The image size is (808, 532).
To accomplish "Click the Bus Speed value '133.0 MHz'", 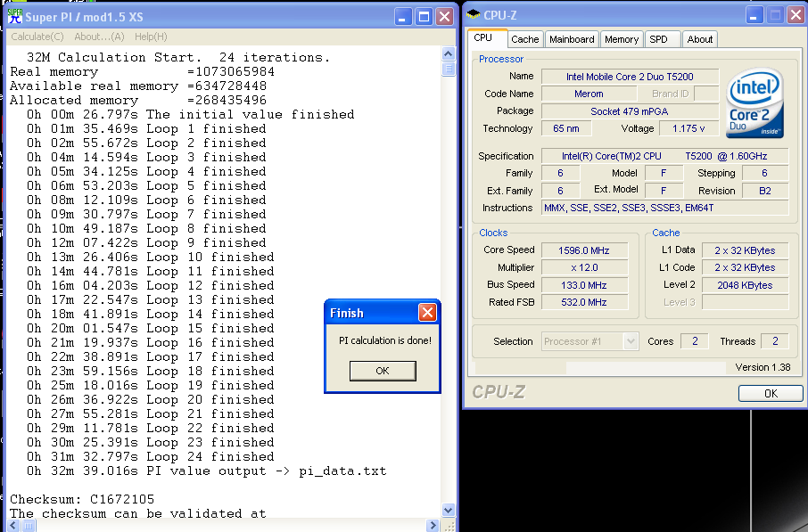I will (584, 285).
